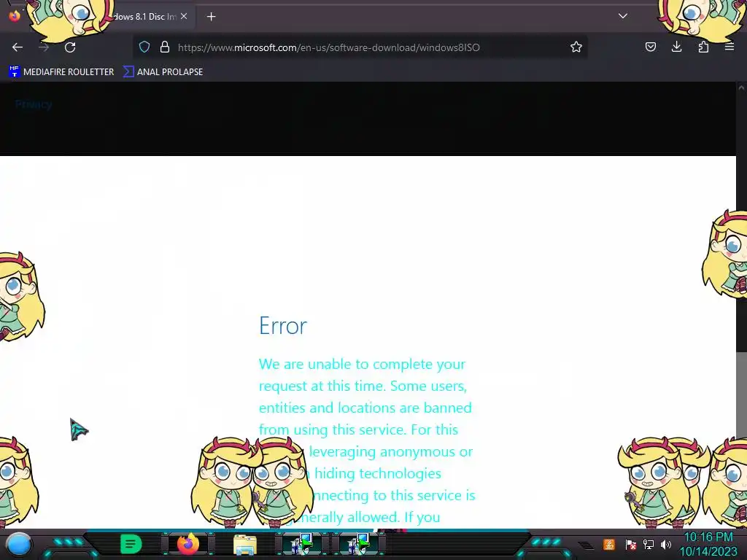747x560 pixels.
Task: Open the Action Center flag icon
Action: click(631, 544)
